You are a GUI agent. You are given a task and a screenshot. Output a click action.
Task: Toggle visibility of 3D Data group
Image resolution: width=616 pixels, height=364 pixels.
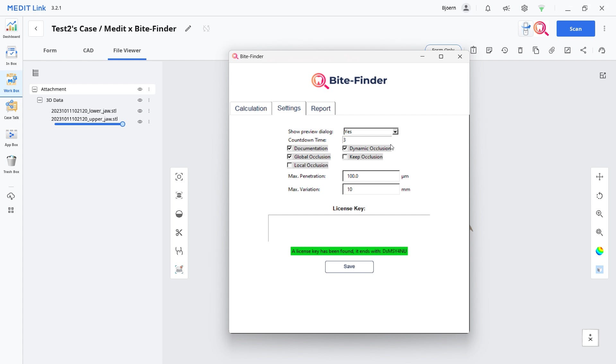(x=140, y=100)
